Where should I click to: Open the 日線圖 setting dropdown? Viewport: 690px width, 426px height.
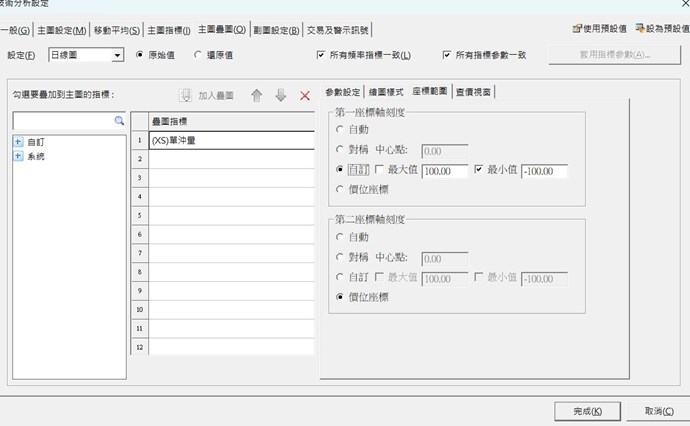tap(118, 56)
